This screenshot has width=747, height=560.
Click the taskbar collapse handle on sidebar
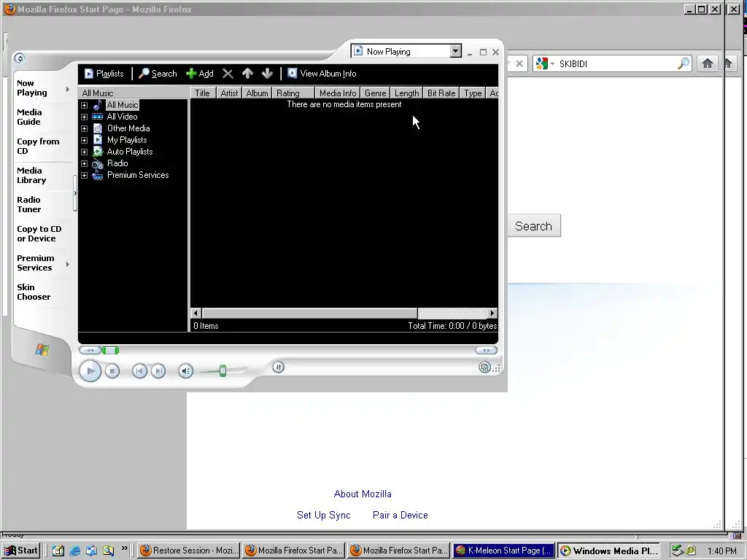pyautogui.click(x=75, y=192)
